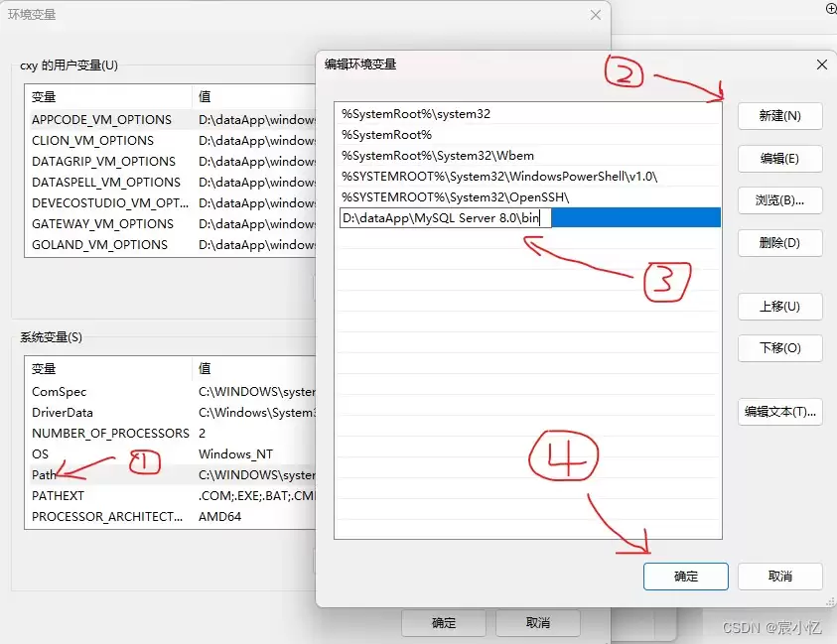The image size is (837, 644).
Task: Select DATASPELL_VM_OPTIONS user variable
Action: coord(171,182)
